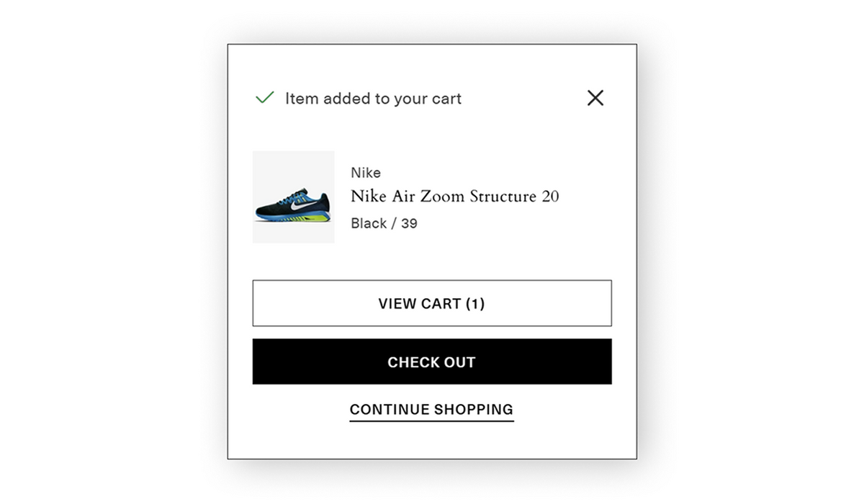Open the Nike Air Zoom Structure 20 title
The image size is (864, 504).
coord(454,196)
